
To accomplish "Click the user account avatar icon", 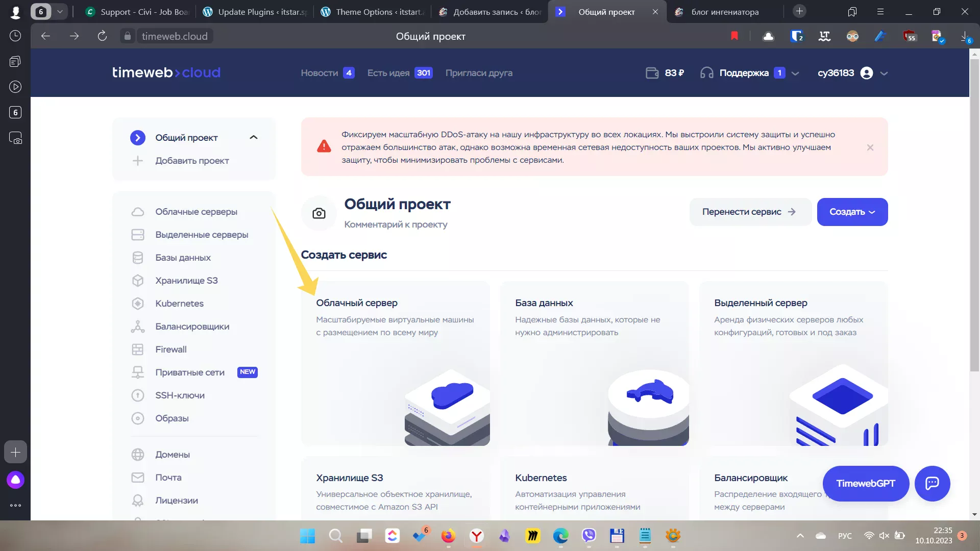I will pos(867,73).
